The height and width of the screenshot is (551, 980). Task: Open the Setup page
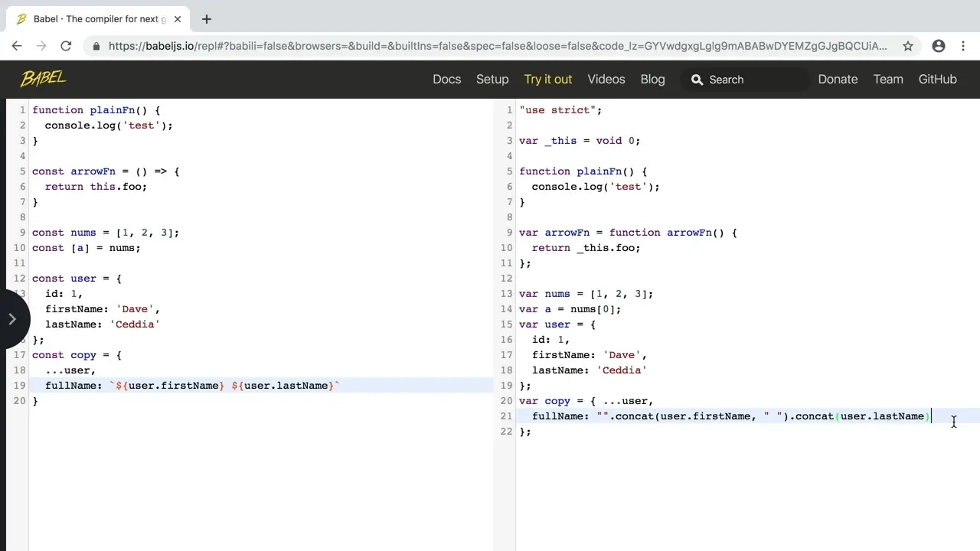(492, 79)
